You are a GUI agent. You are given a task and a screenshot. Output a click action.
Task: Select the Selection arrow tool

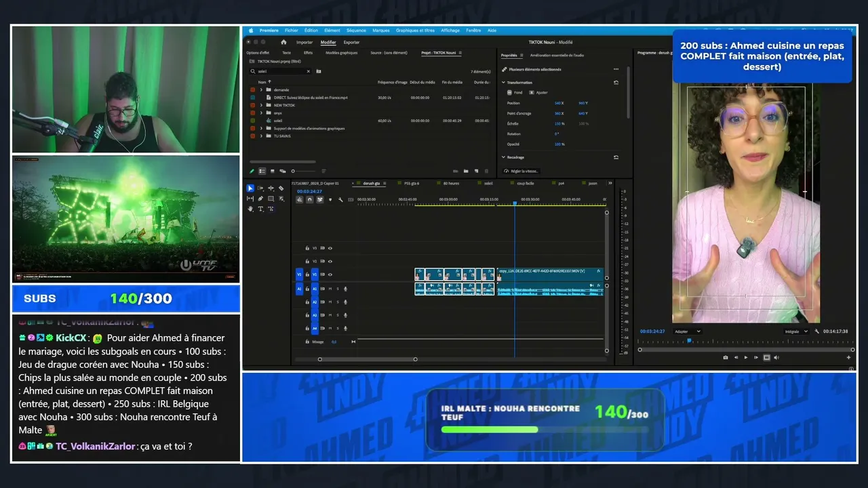250,188
